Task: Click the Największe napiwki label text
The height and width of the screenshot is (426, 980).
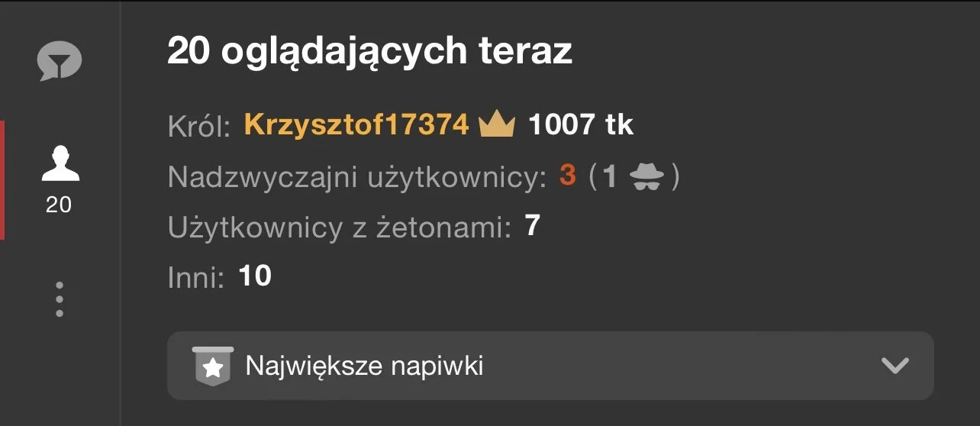Action: point(364,366)
